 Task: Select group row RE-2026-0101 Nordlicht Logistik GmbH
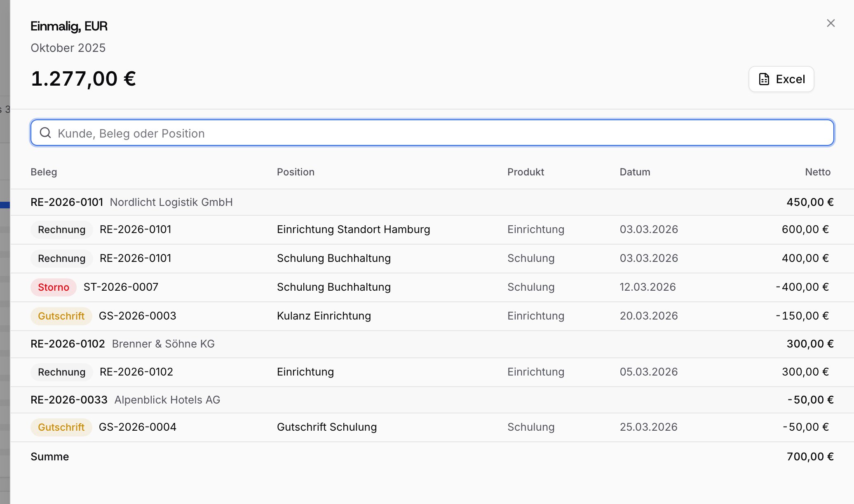tap(432, 202)
